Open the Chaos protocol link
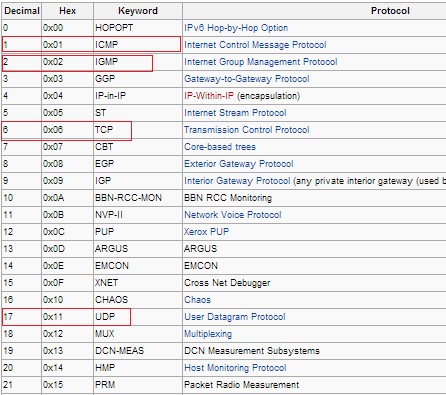Viewport: 446px width, 395px height. click(197, 300)
